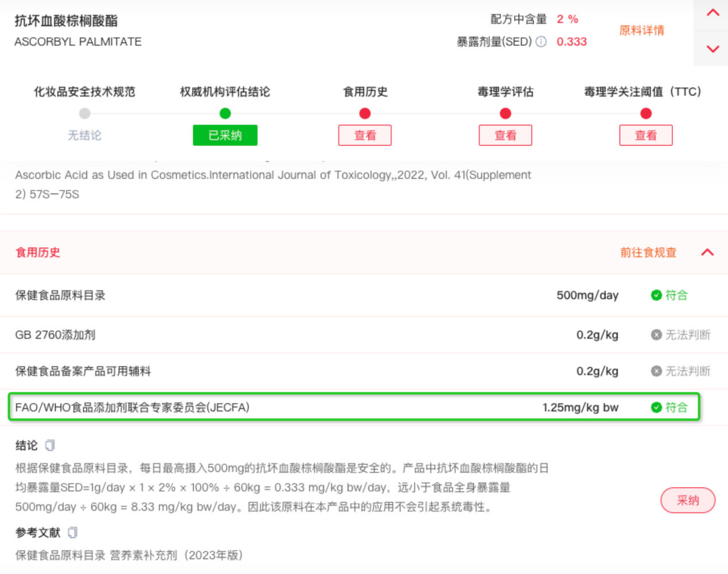Click the green status dot above 已采纳
The height and width of the screenshot is (574, 728).
coord(225,113)
